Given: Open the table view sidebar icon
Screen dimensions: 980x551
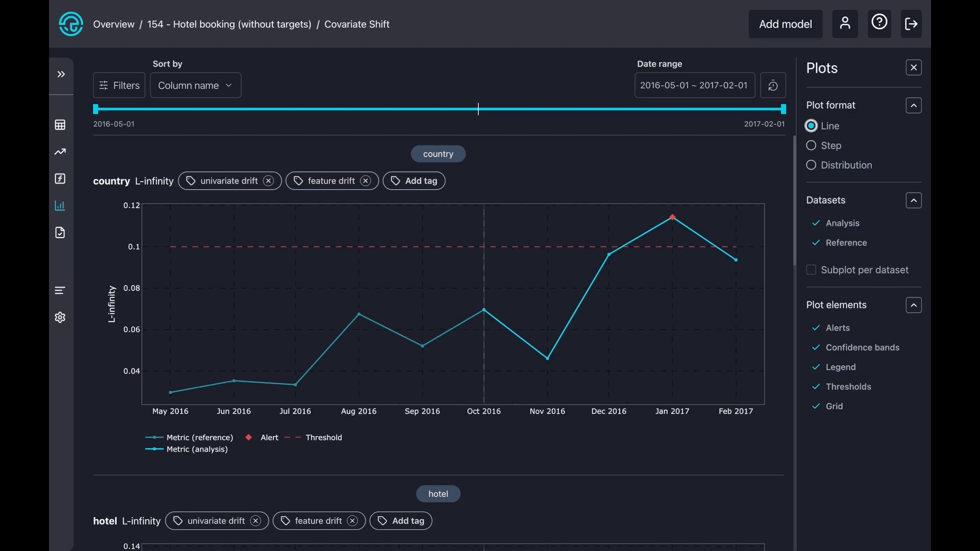Looking at the screenshot, I should point(60,125).
